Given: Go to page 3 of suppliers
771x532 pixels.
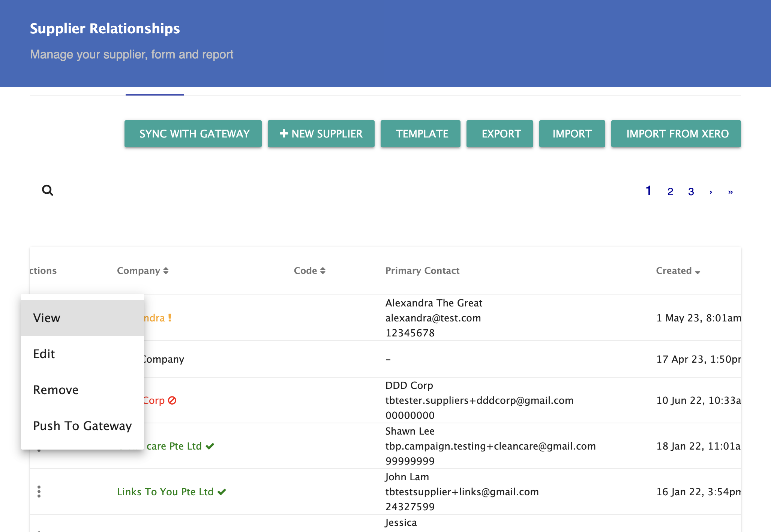Looking at the screenshot, I should click(x=691, y=192).
